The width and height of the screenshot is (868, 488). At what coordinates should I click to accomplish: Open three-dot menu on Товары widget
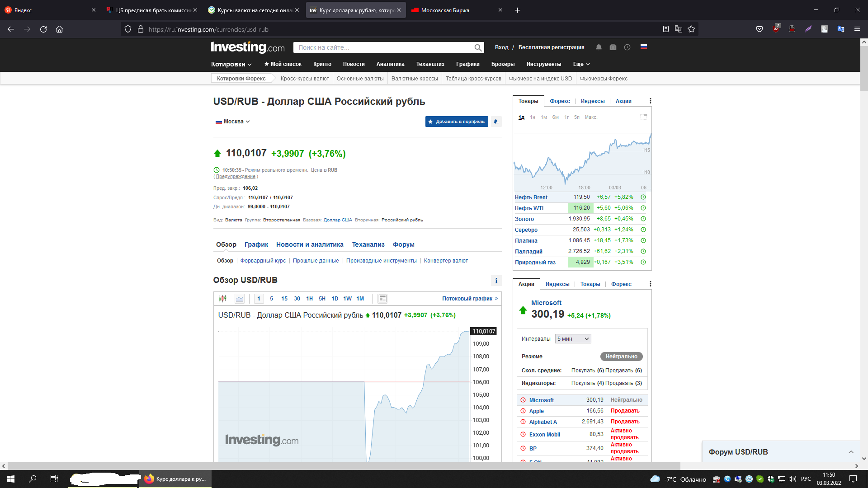650,101
